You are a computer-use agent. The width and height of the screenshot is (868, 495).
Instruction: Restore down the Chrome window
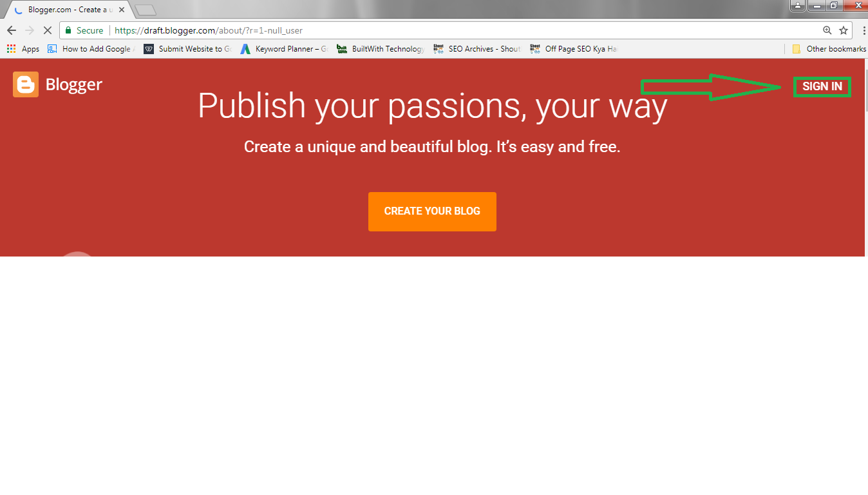click(x=834, y=5)
